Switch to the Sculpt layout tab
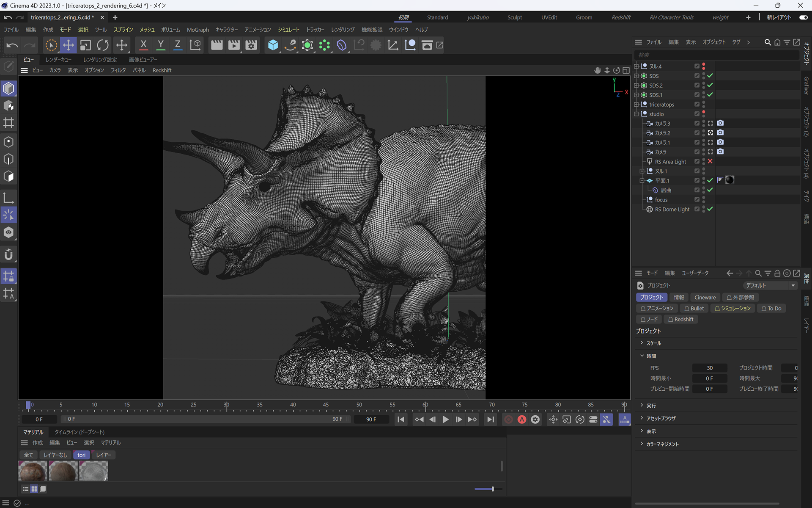 coord(514,17)
